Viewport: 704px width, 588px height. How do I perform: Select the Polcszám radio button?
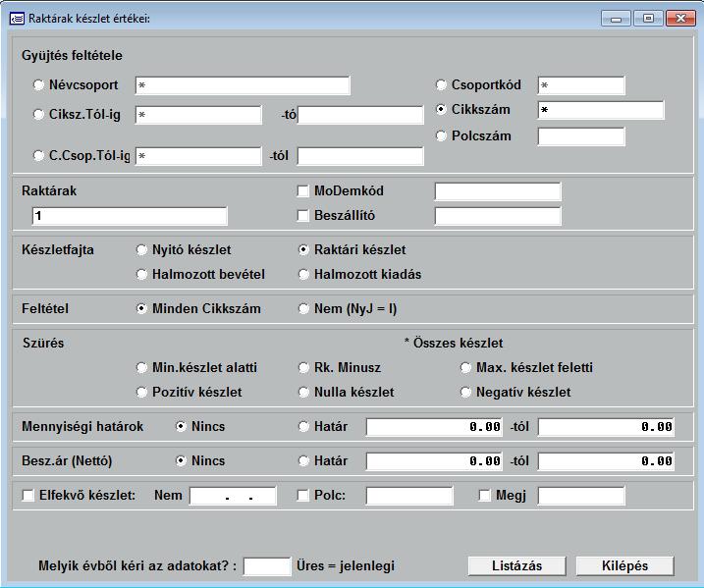(441, 136)
